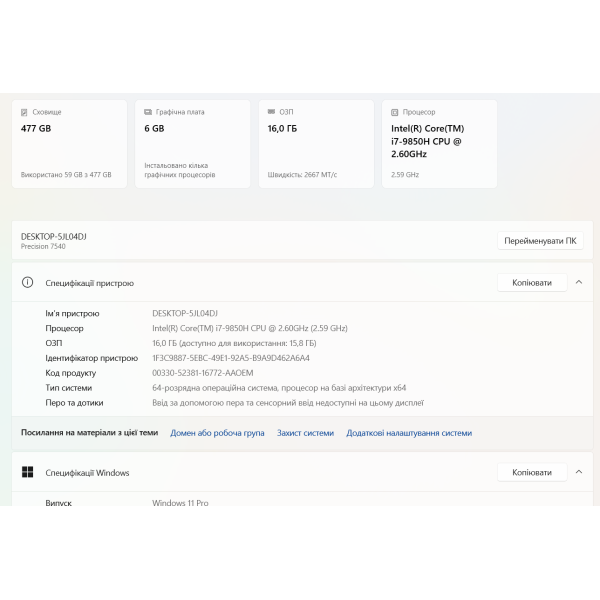Viewport: 600px width, 600px height.
Task: Click the Код продукту label
Action: coord(70,373)
